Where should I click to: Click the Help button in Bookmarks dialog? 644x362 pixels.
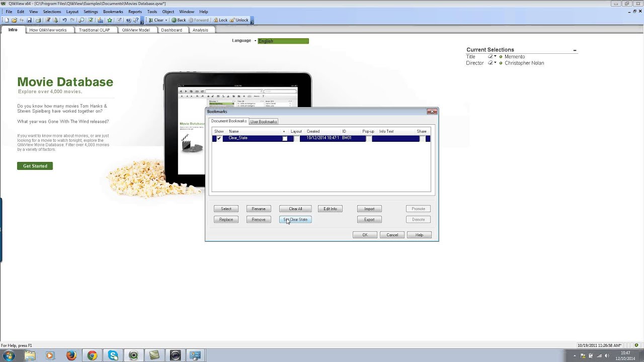click(x=419, y=235)
